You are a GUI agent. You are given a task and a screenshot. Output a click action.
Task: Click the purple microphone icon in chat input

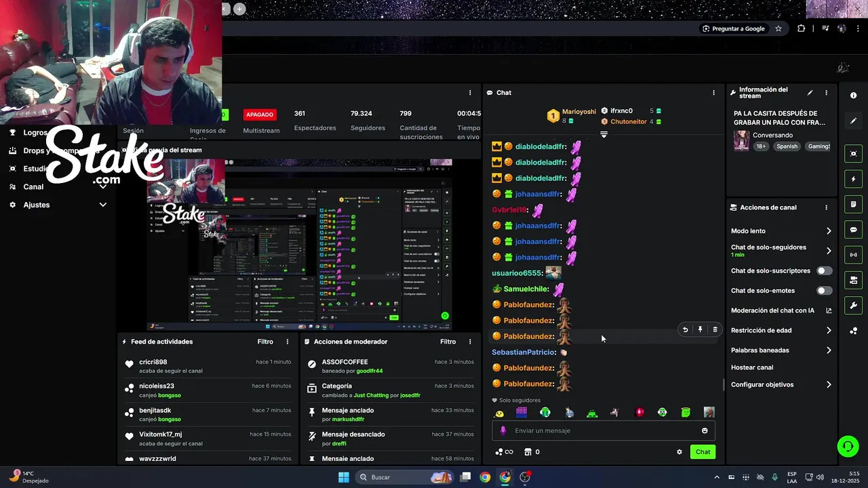[502, 430]
